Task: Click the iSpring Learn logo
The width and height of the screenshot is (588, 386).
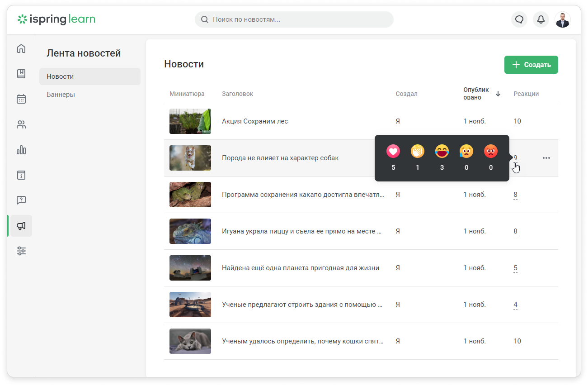Action: (56, 19)
